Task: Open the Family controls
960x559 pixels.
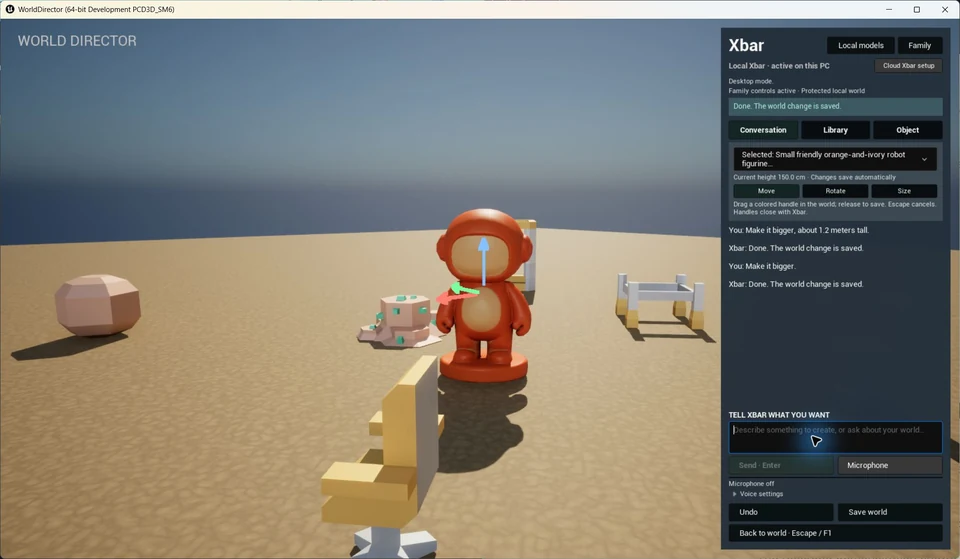Action: pos(920,45)
